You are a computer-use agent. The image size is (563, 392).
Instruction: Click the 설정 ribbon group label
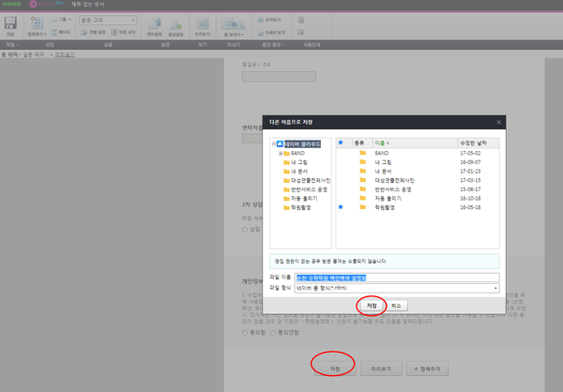pos(165,45)
